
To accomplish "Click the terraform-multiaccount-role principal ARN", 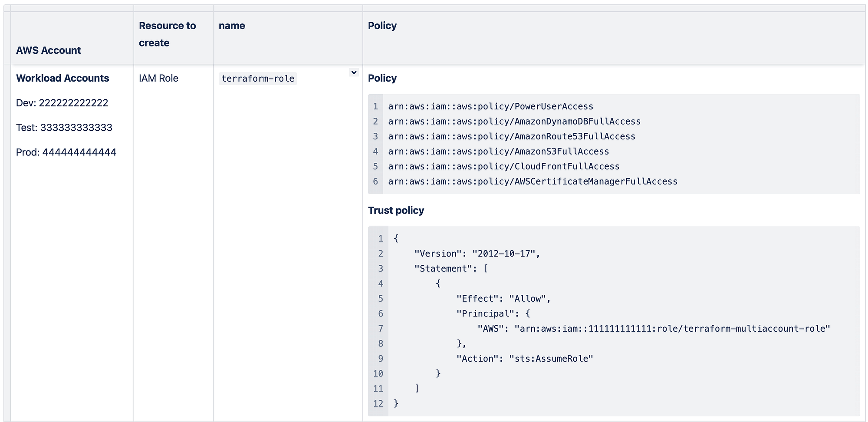I will coord(672,329).
